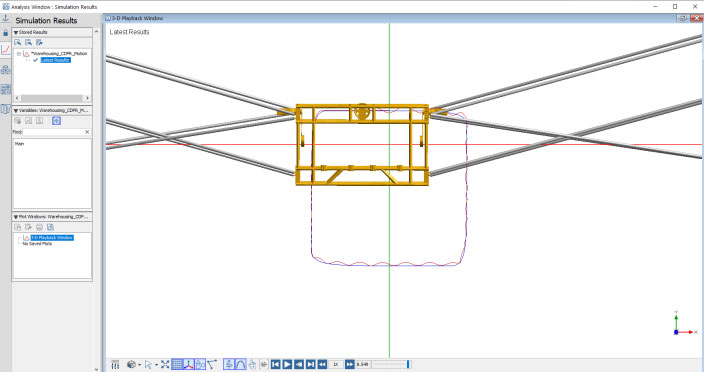Screen dimensions: 704x372
Task: Click the playback time slider
Action: coord(391,364)
